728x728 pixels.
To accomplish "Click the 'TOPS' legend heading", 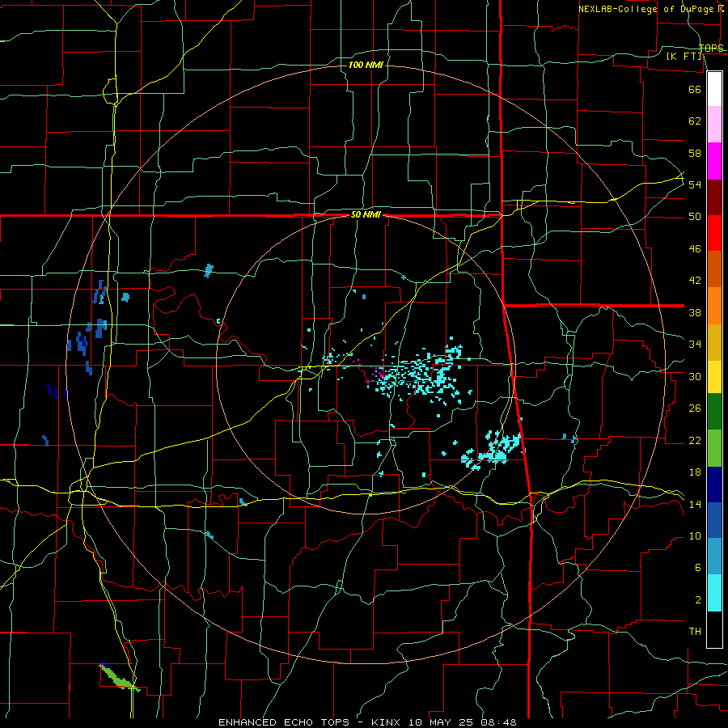I will click(711, 48).
